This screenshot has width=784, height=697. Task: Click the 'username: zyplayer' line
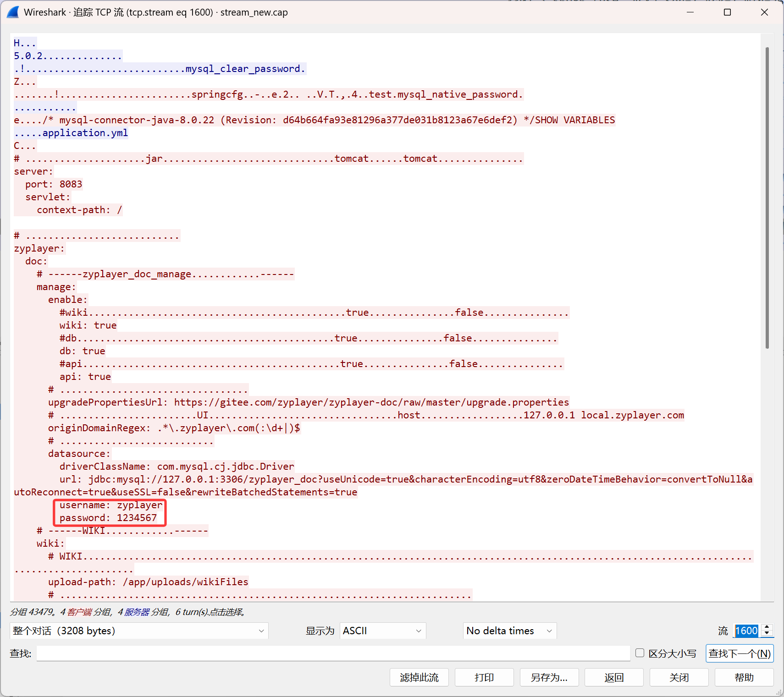pyautogui.click(x=111, y=505)
